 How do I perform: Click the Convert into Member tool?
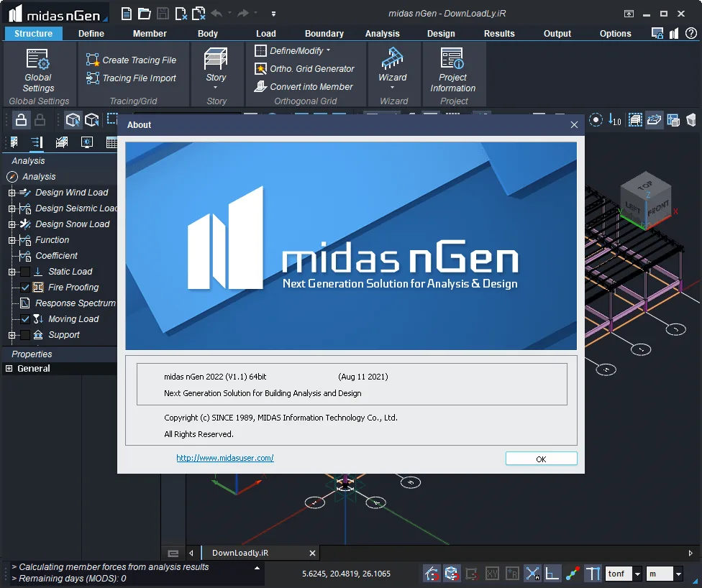click(304, 87)
